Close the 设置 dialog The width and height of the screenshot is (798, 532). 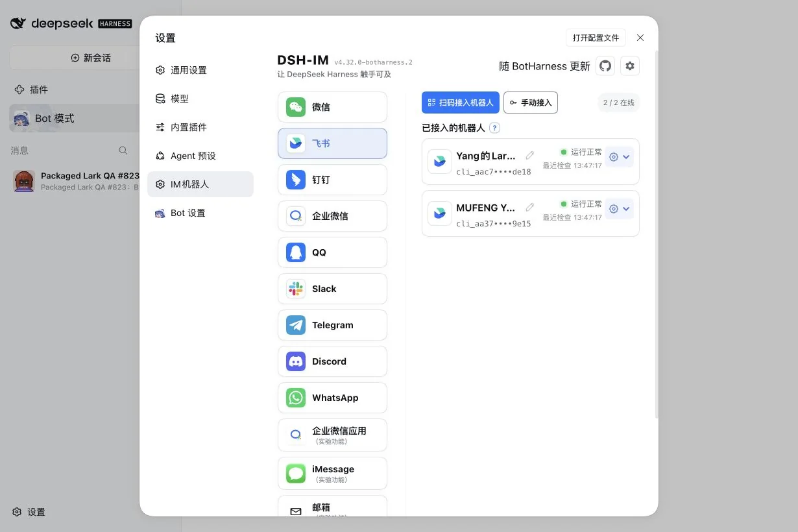[x=640, y=38]
